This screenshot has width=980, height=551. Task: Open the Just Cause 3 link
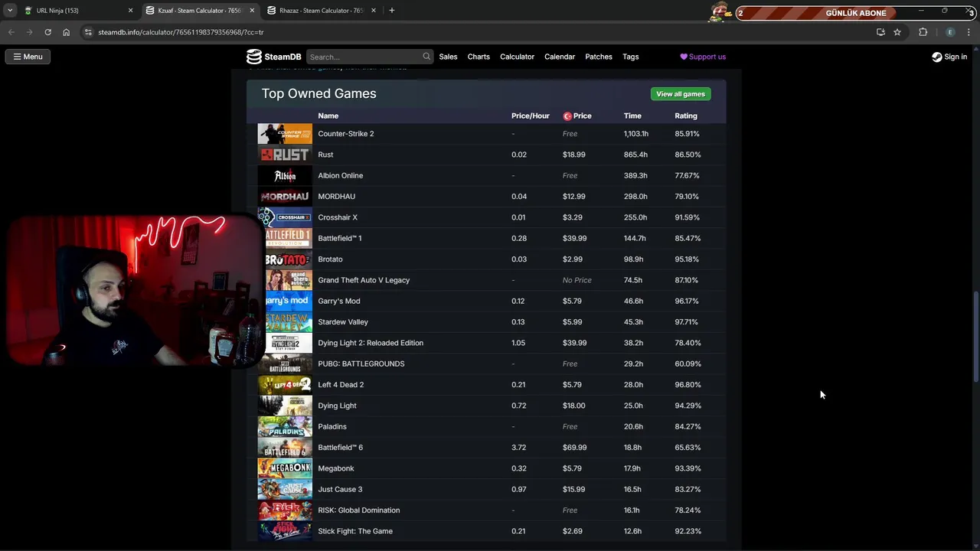pos(340,489)
